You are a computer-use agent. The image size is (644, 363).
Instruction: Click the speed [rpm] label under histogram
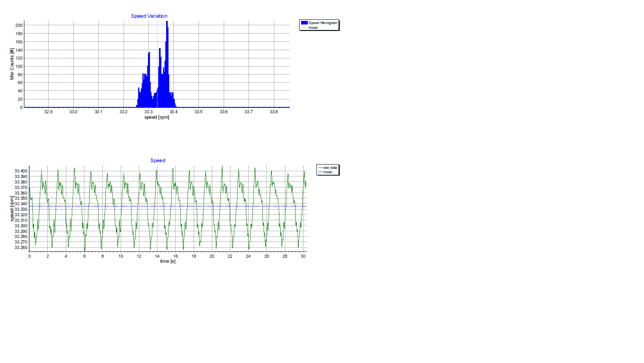point(157,117)
